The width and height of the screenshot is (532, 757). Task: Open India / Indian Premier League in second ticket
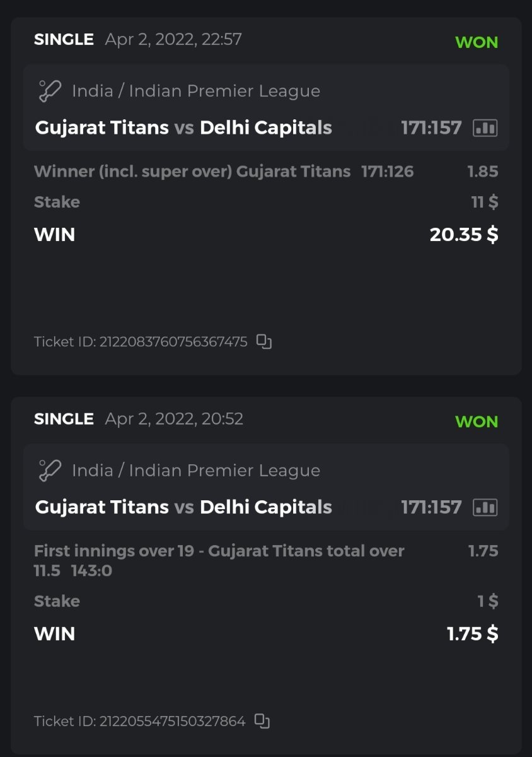point(195,470)
